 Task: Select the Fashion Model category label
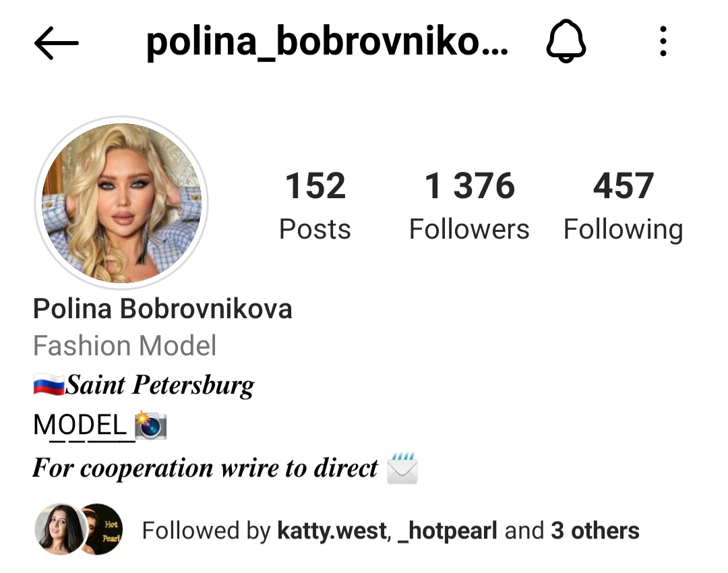tap(125, 346)
